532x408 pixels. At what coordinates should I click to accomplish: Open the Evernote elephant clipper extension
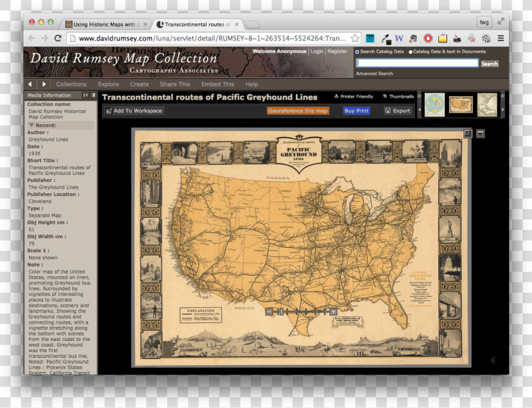(x=413, y=39)
